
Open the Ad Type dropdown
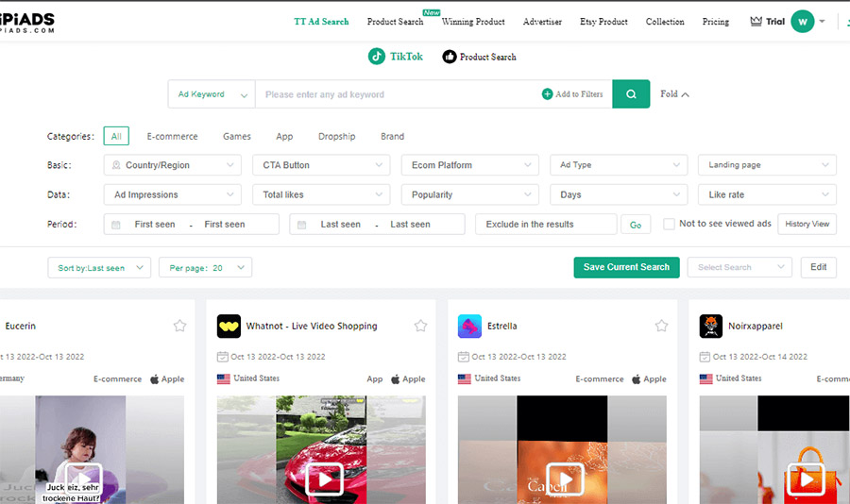[619, 165]
